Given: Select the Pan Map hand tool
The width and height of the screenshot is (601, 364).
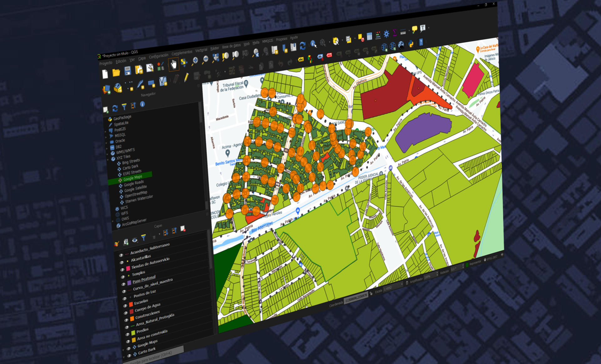Looking at the screenshot, I should [x=174, y=64].
